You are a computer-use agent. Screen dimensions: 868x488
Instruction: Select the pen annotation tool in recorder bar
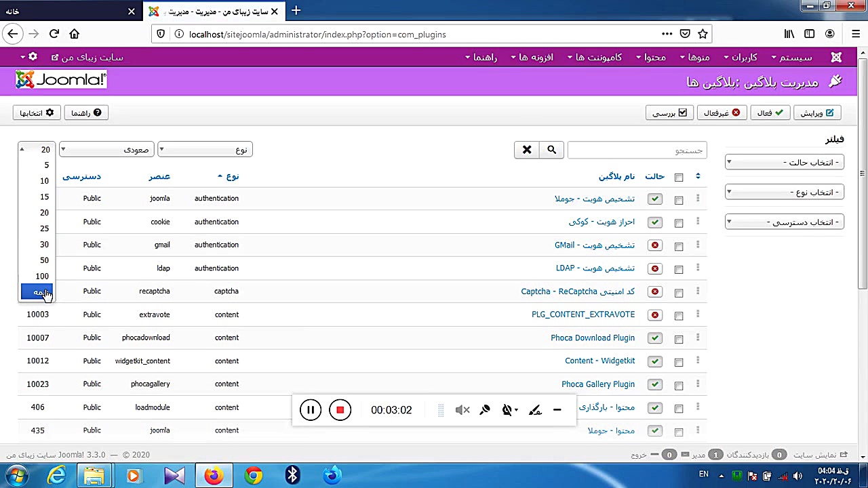(x=535, y=410)
